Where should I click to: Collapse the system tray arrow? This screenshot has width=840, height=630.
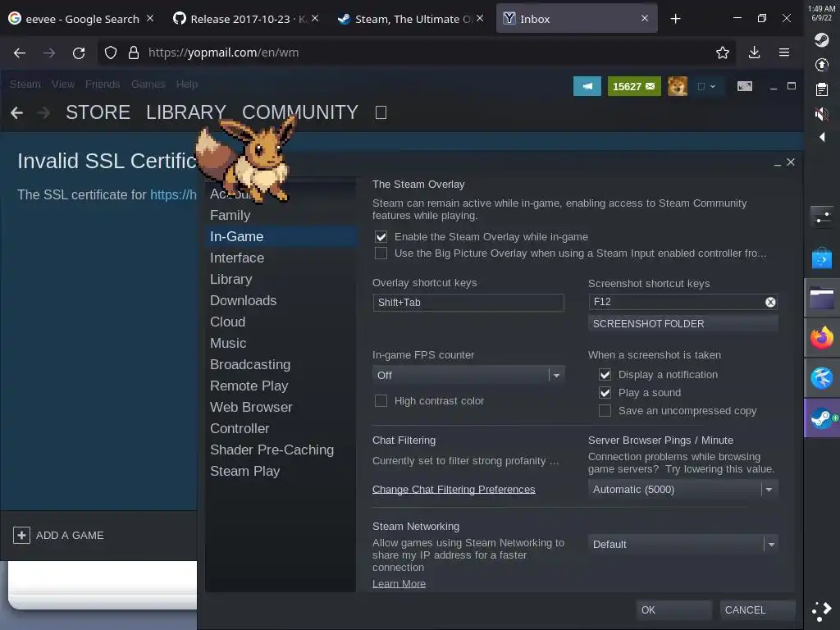(x=822, y=137)
